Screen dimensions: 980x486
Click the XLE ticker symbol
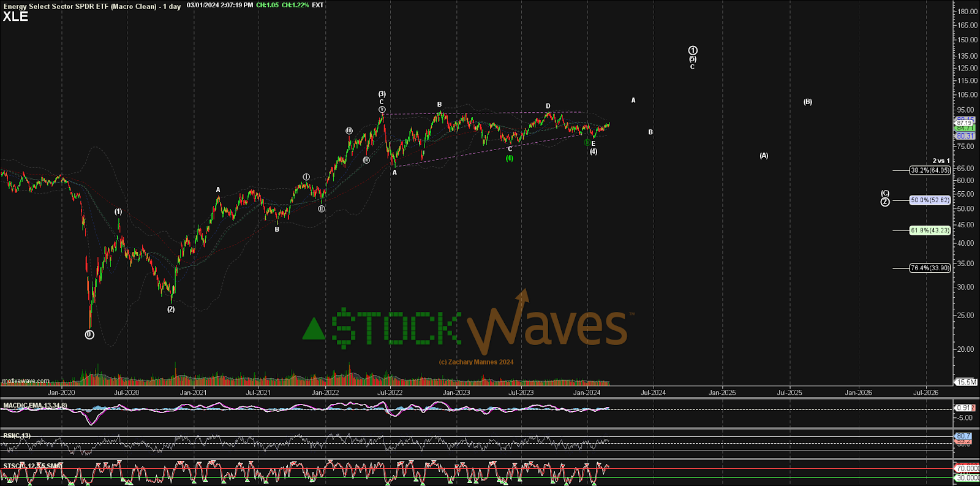(x=15, y=17)
